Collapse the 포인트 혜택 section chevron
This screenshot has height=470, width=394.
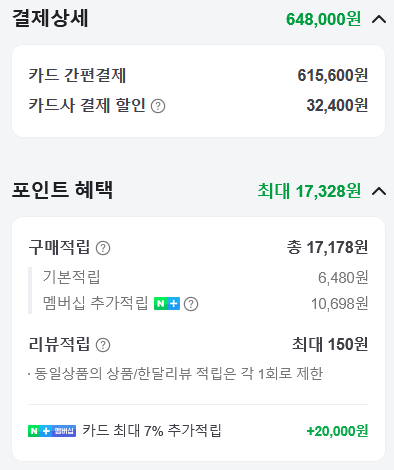tap(379, 191)
